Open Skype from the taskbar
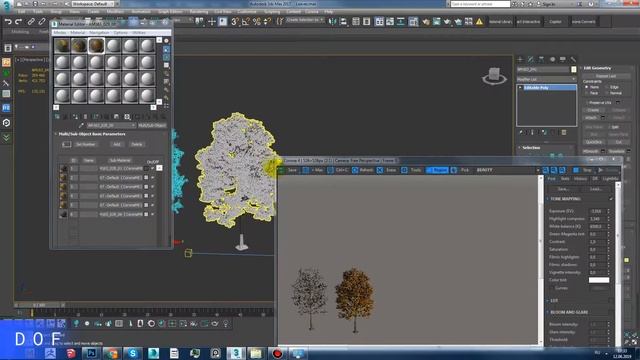This screenshot has width=640, height=360. (x=133, y=353)
